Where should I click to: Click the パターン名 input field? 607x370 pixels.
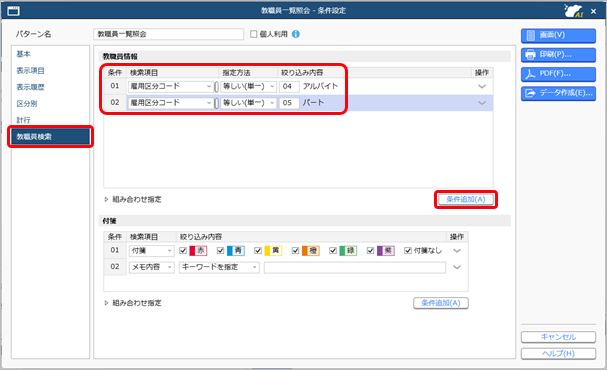tap(168, 34)
